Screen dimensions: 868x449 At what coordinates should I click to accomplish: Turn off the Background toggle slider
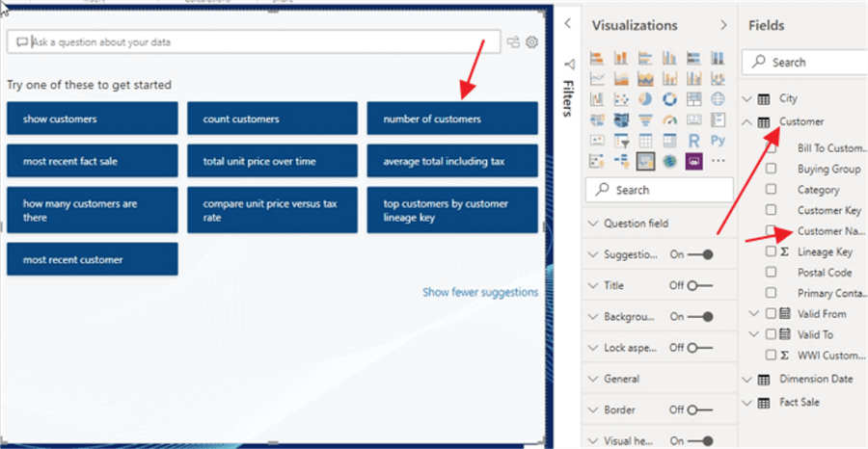click(x=700, y=317)
